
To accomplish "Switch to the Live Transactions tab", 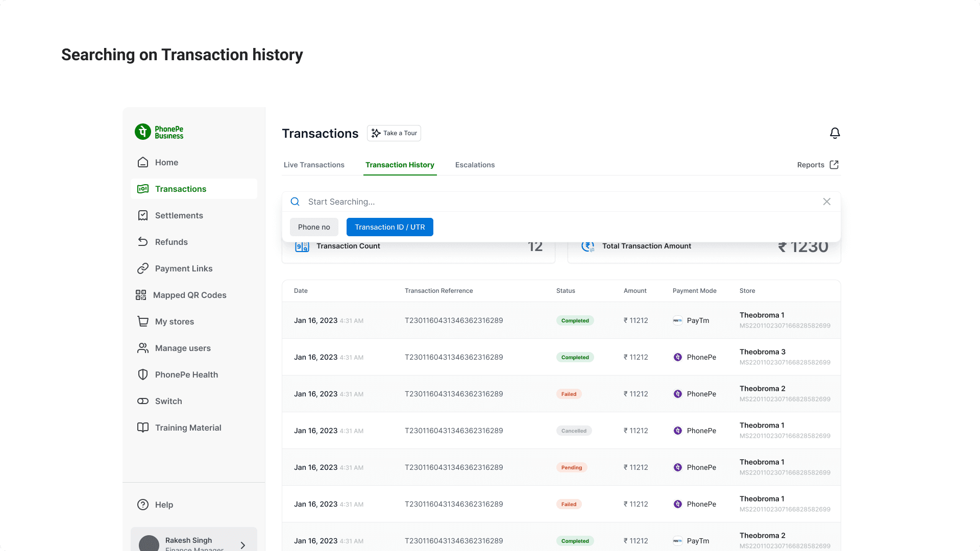I will point(314,165).
